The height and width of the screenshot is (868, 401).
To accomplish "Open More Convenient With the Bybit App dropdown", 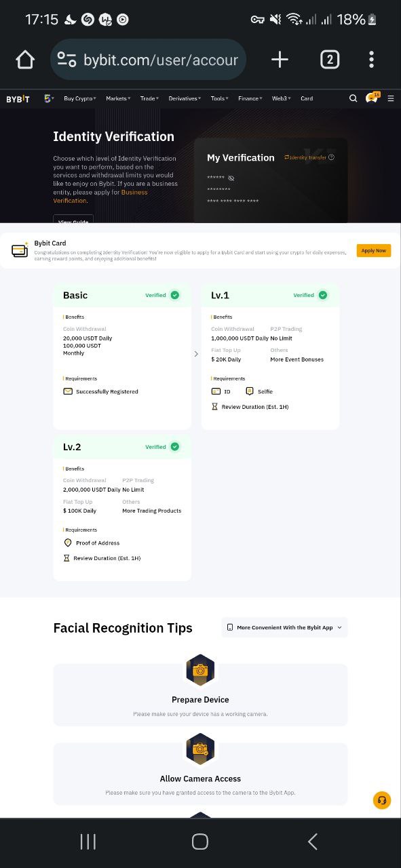I will coord(284,627).
